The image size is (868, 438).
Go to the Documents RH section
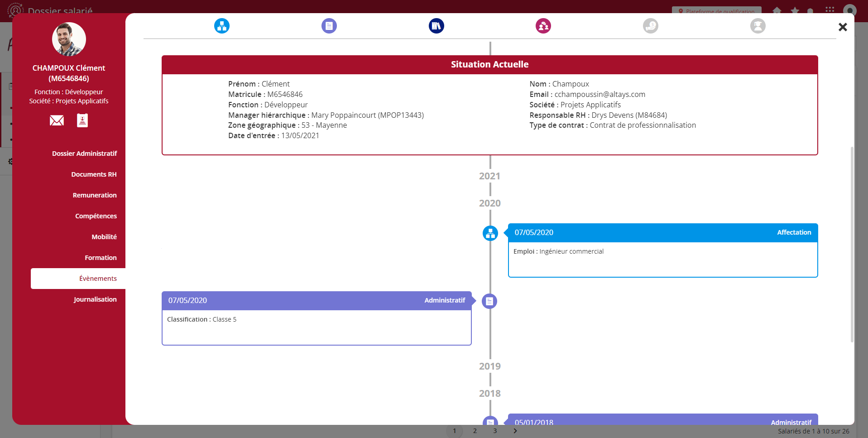pyautogui.click(x=94, y=174)
